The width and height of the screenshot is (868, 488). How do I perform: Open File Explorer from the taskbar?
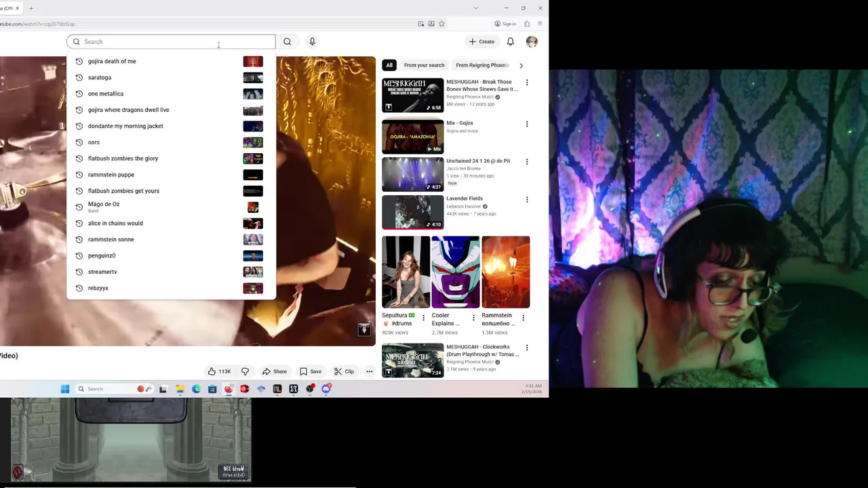180,389
